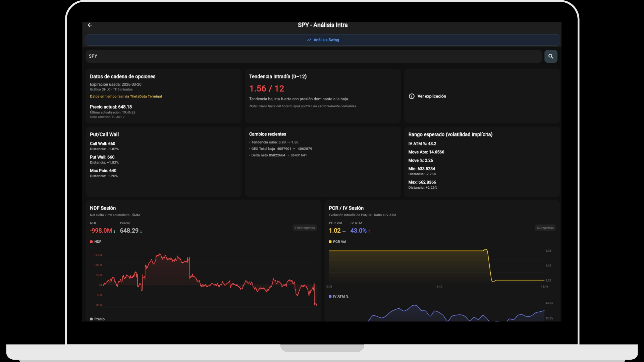Click the 1489 registros badge
The image size is (644, 362).
[304, 228]
